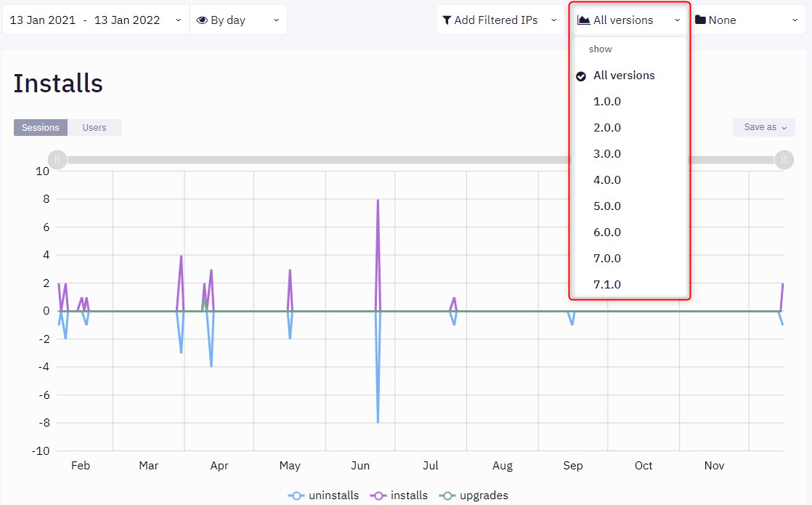Choose version 7.0.0 in the dropdown

pos(630,259)
